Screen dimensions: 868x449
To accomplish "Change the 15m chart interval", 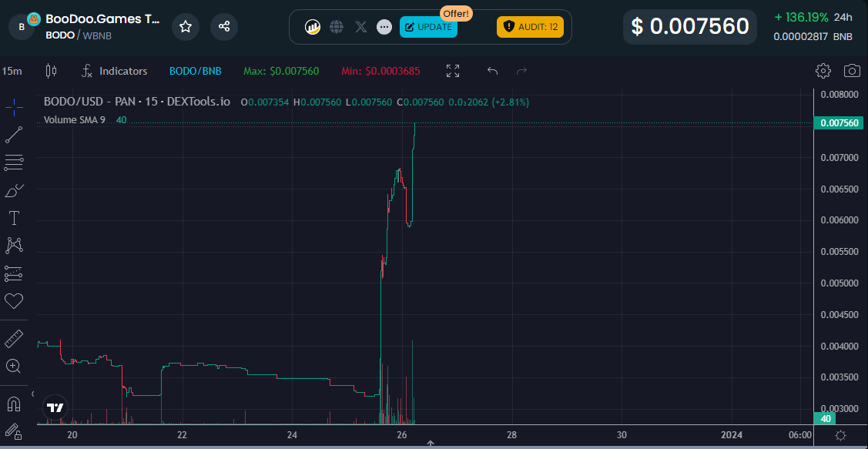I will (12, 71).
